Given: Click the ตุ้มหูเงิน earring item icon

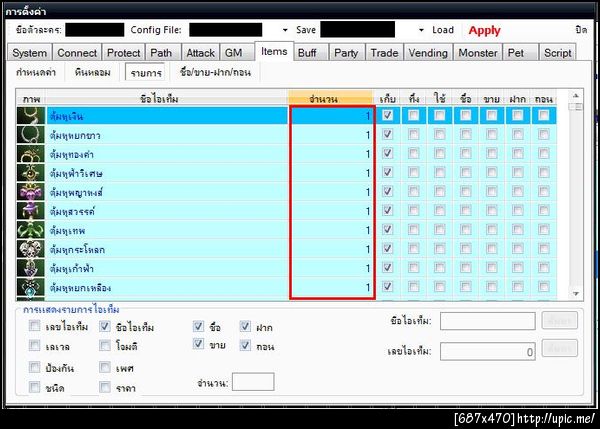Looking at the screenshot, I should pos(31,116).
